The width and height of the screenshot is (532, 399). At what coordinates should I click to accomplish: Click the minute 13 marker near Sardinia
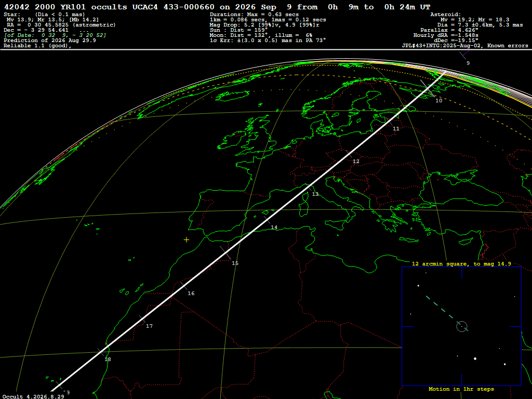(315, 194)
